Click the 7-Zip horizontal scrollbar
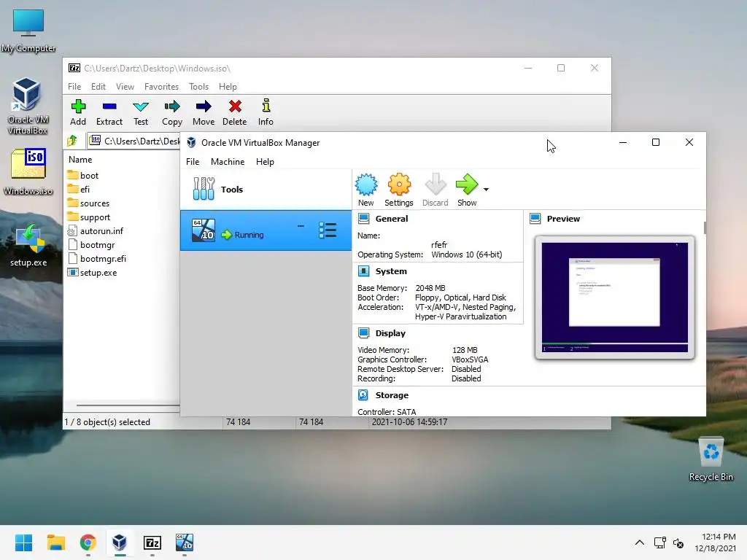This screenshot has height=560, width=747. pos(128,405)
